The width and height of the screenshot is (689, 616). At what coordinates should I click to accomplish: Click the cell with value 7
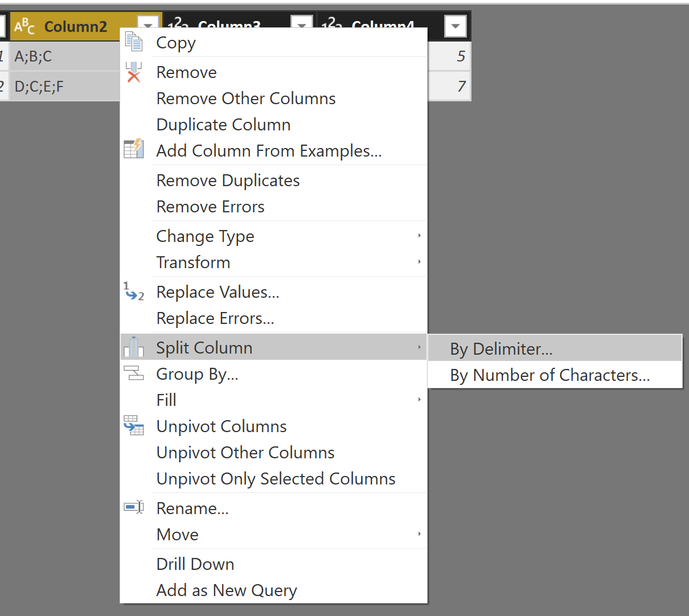(449, 87)
